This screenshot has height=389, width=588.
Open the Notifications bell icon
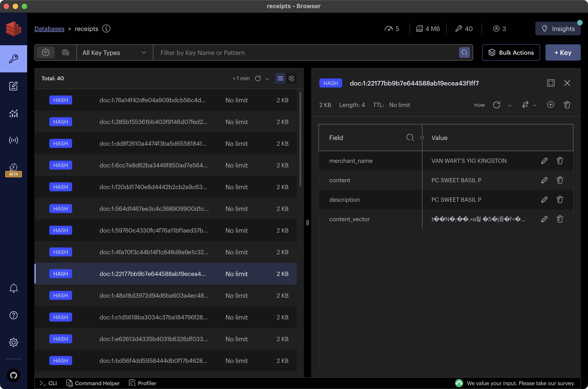click(x=13, y=288)
